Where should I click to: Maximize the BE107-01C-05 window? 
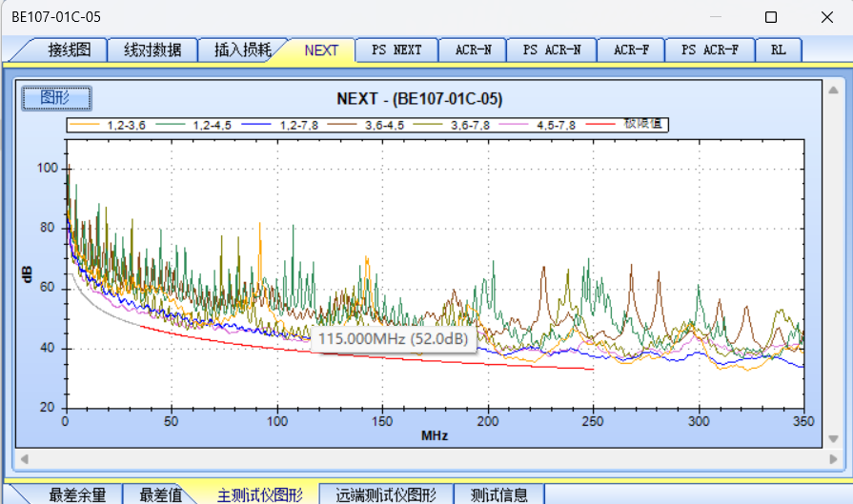(x=771, y=17)
